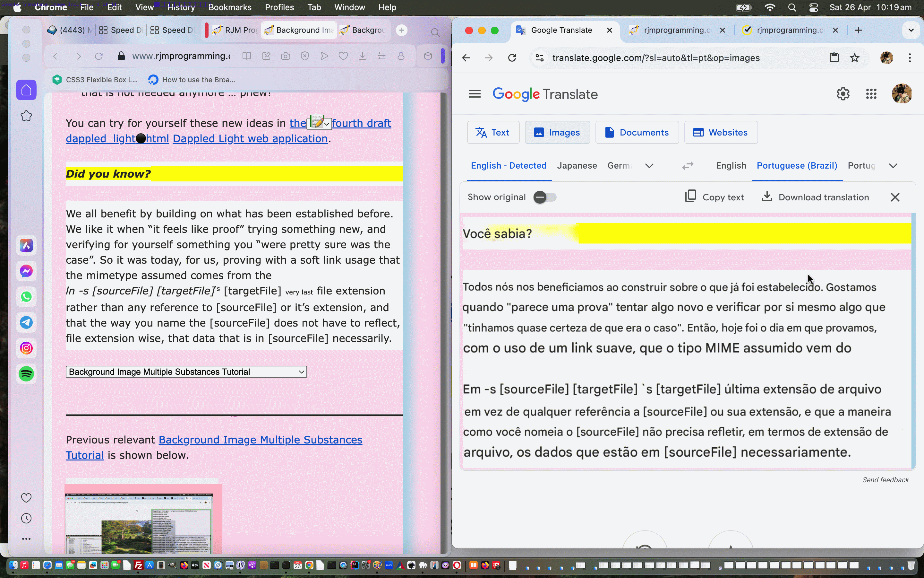Open Opera home sidebar icon
Image resolution: width=924 pixels, height=578 pixels.
26,90
